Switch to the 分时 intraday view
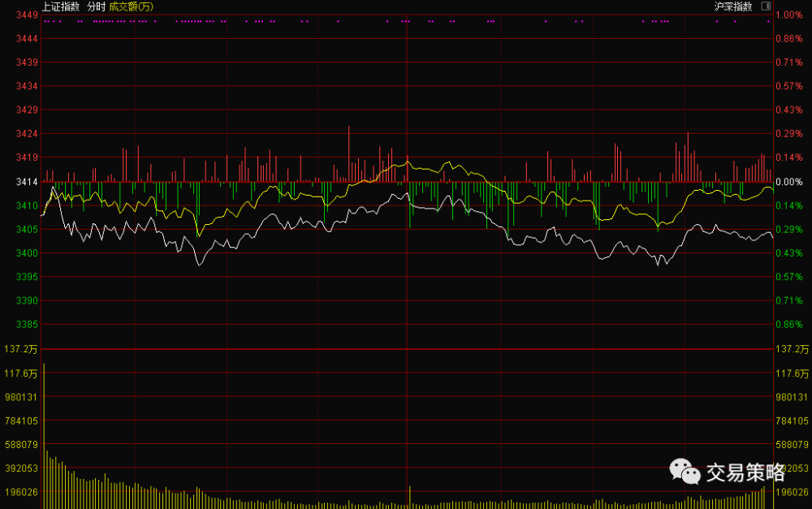 (x=97, y=6)
